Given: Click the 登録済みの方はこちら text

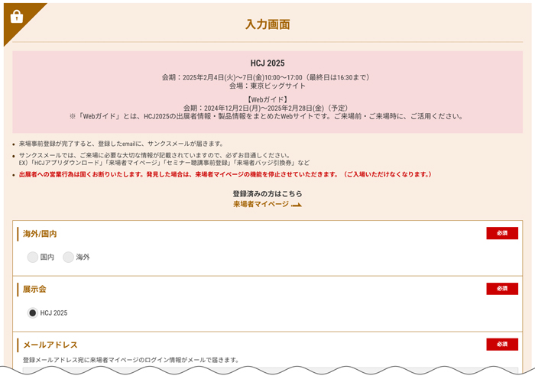Looking at the screenshot, I should point(267,194).
